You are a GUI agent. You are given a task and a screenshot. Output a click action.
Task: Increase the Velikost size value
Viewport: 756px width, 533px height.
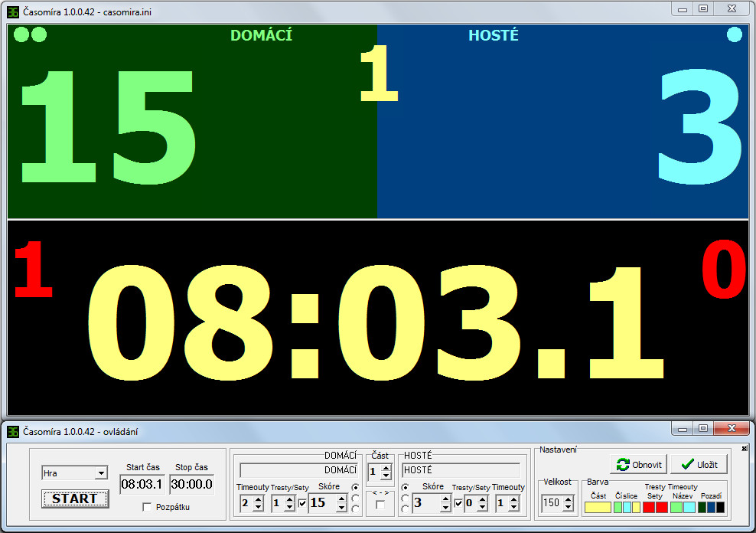(568, 499)
